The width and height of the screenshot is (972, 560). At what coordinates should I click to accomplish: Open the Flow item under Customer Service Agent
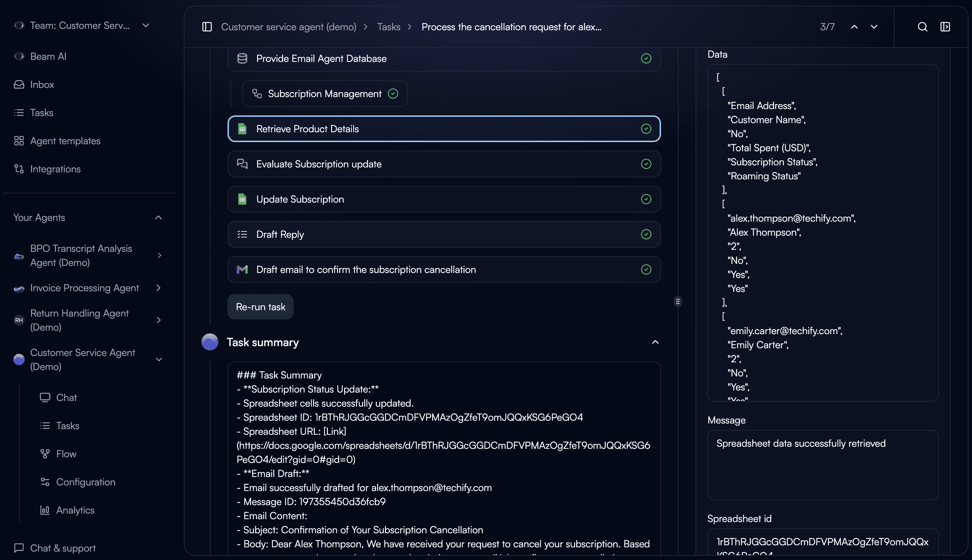[66, 454]
